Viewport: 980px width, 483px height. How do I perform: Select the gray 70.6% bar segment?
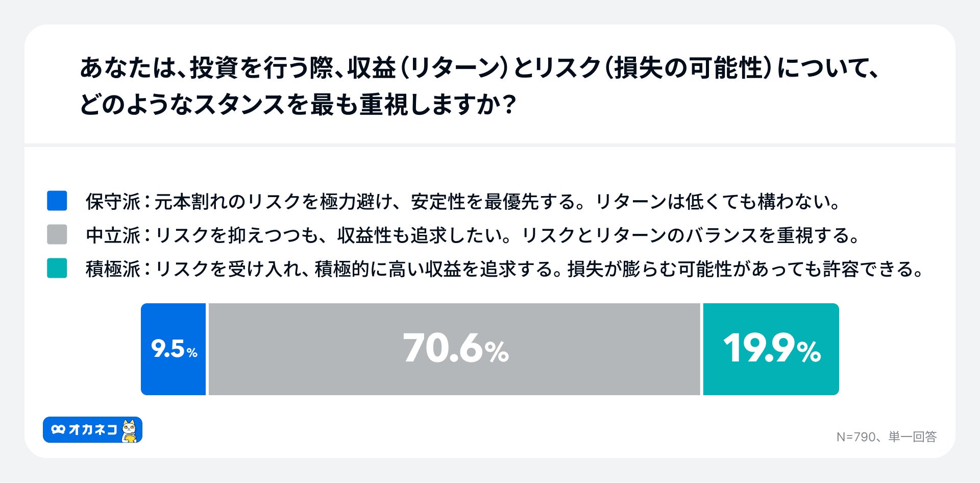point(454,349)
